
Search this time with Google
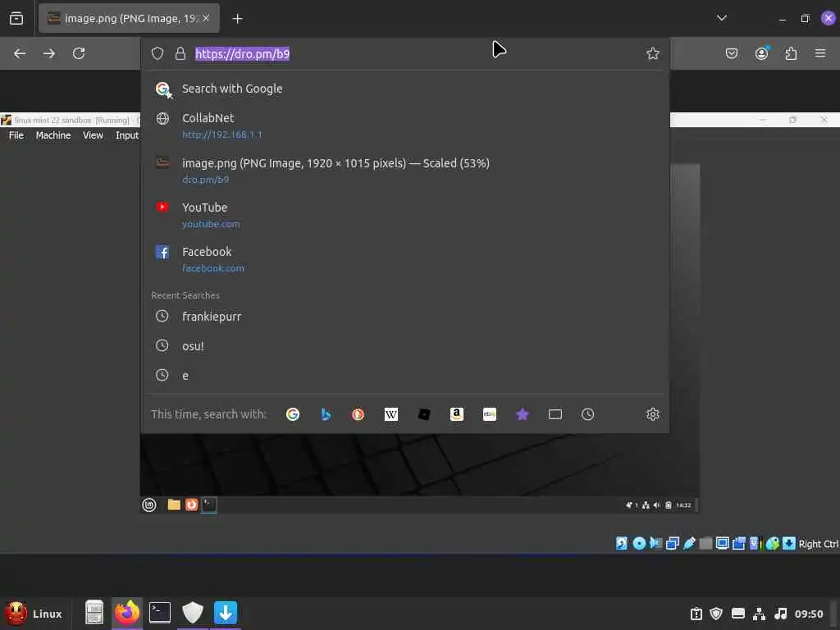293,414
